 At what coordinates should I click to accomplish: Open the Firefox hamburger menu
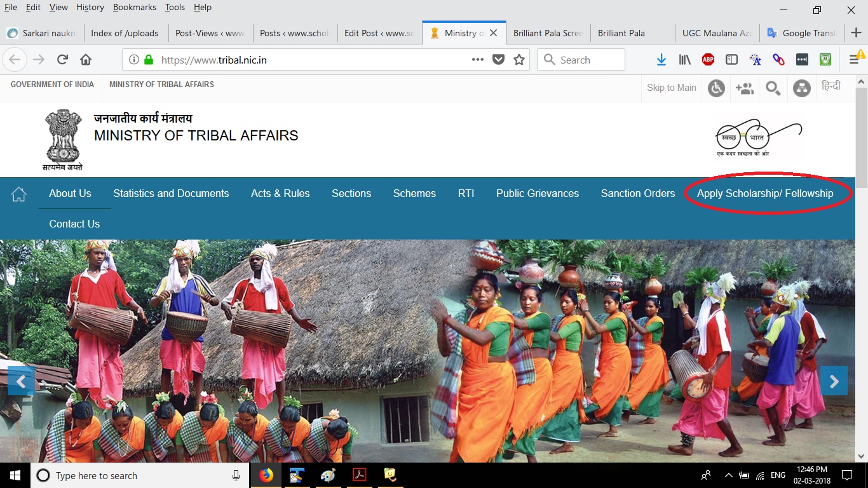tap(854, 60)
